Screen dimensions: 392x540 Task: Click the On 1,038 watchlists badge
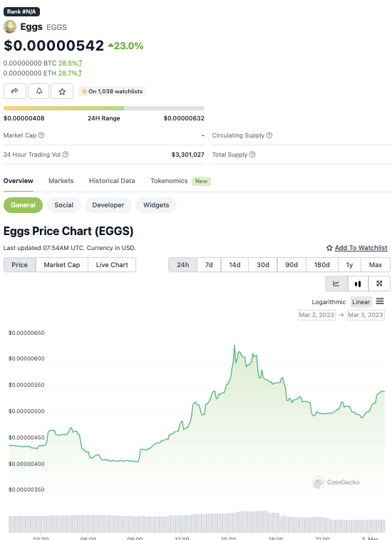click(112, 91)
